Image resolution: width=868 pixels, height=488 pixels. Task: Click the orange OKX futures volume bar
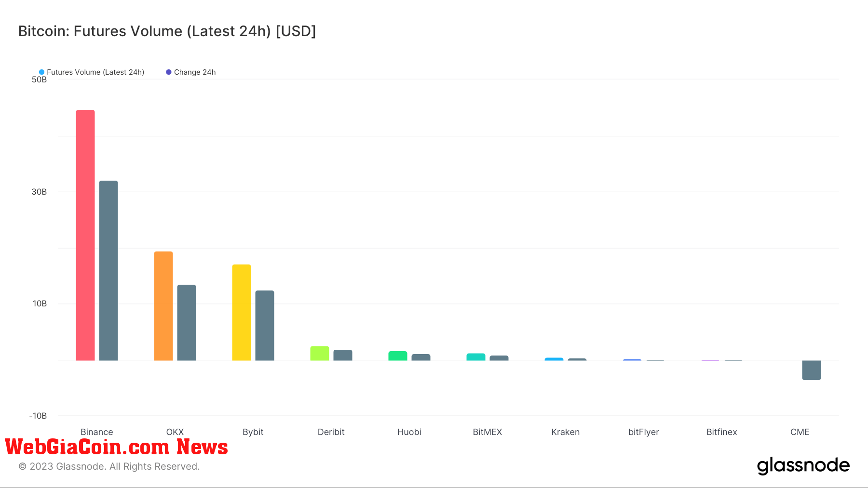163,306
